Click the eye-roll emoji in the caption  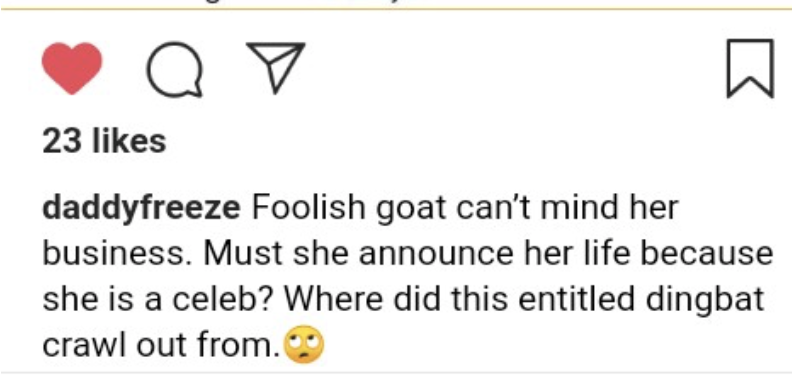305,346
